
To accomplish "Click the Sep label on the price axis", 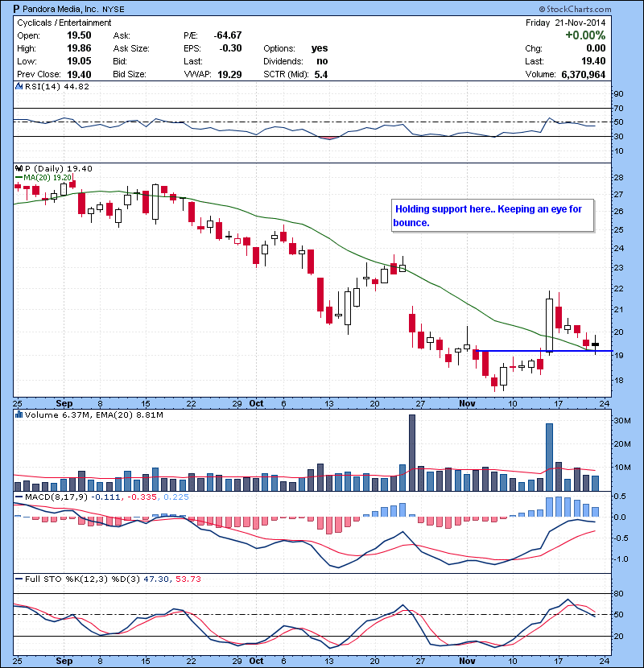I will 64,403.
